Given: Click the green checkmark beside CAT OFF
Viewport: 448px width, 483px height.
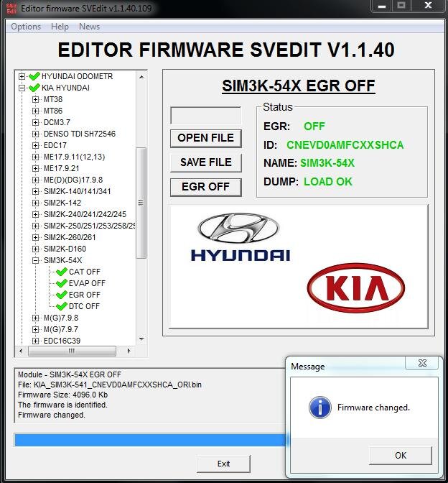Looking at the screenshot, I should (62, 272).
